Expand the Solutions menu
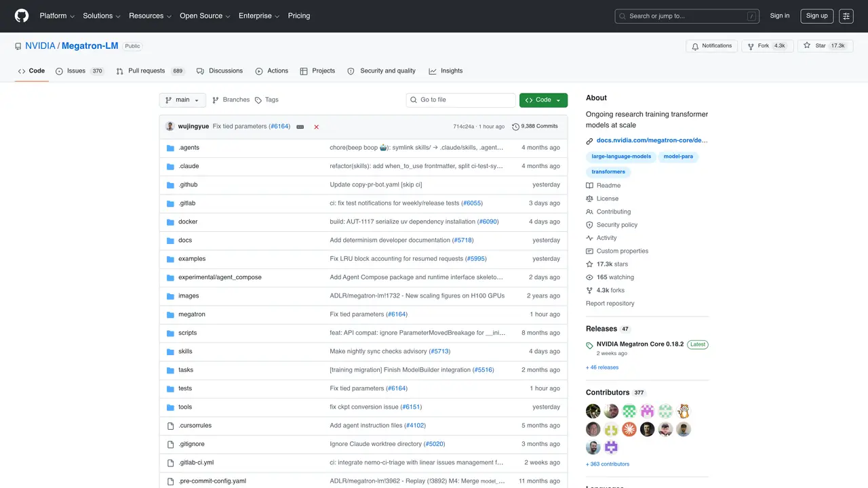 pyautogui.click(x=102, y=16)
